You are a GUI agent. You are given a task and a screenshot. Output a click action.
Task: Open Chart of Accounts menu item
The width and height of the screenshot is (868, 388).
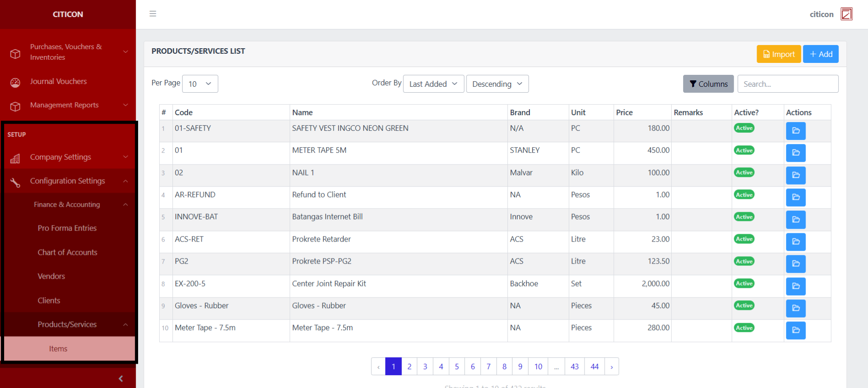(67, 253)
